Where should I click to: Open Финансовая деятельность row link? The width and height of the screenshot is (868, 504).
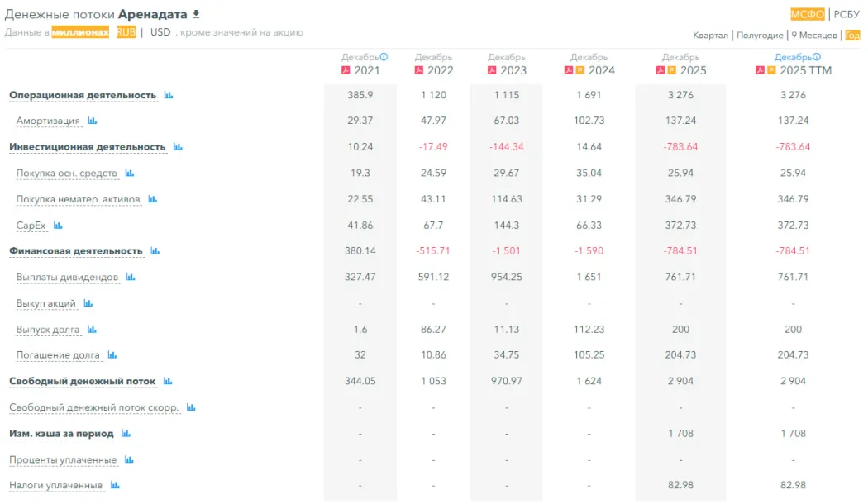[76, 251]
